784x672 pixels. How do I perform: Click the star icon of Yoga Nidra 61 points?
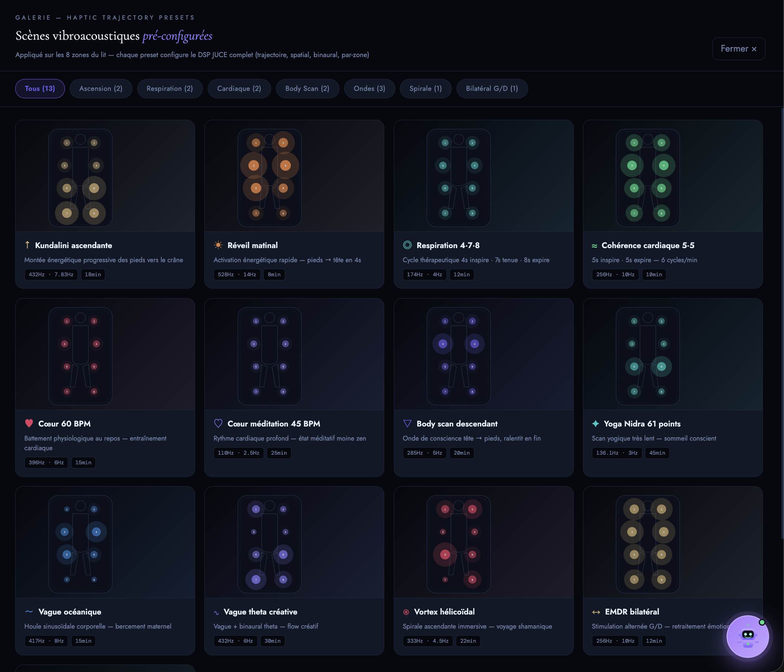tap(596, 424)
